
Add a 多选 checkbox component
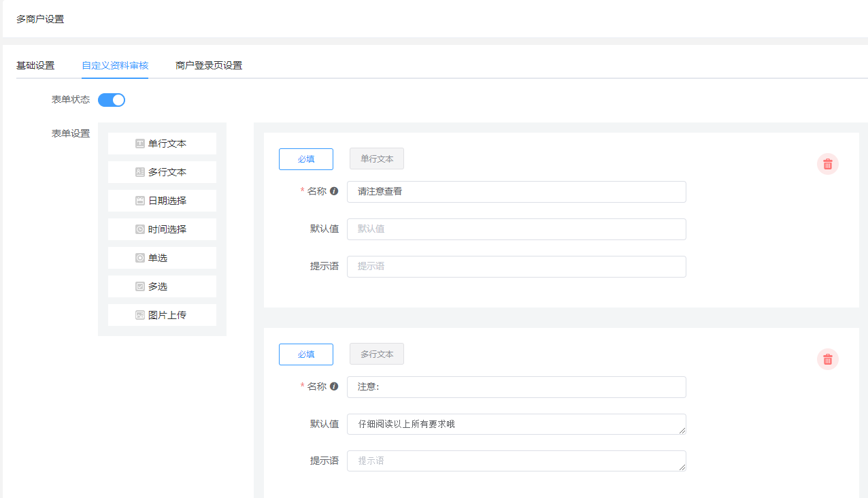point(162,286)
